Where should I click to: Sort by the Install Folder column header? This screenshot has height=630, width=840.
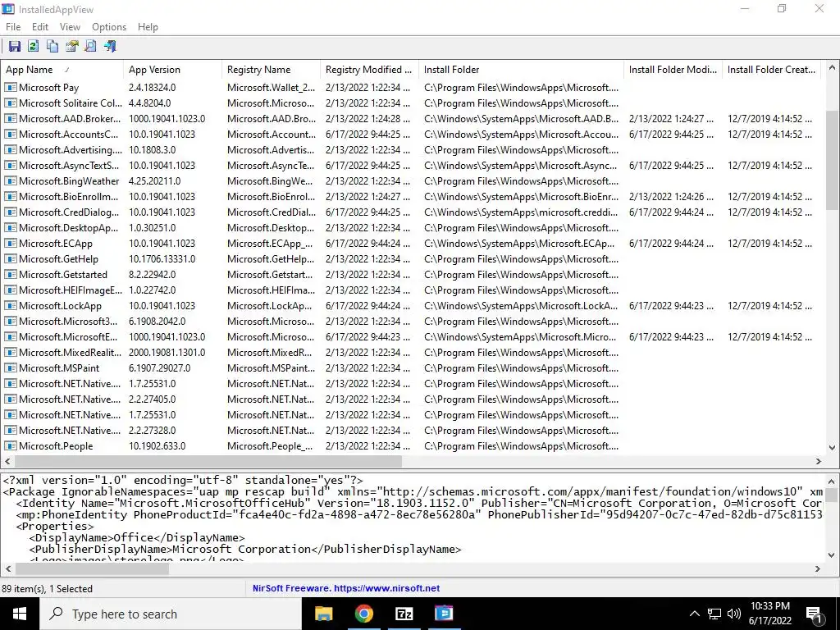pyautogui.click(x=521, y=70)
